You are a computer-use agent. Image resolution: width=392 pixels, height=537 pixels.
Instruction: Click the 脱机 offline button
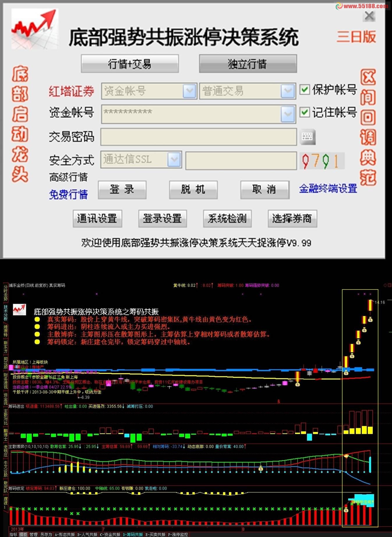click(x=193, y=190)
